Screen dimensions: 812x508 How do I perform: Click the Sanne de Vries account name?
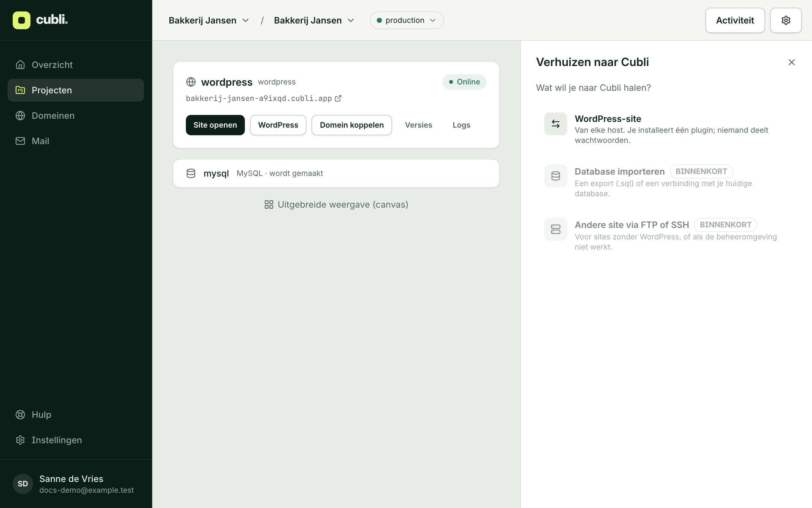71,479
